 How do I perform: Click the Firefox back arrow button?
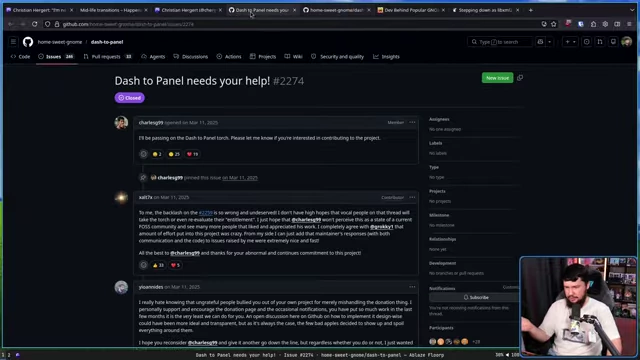point(11,24)
